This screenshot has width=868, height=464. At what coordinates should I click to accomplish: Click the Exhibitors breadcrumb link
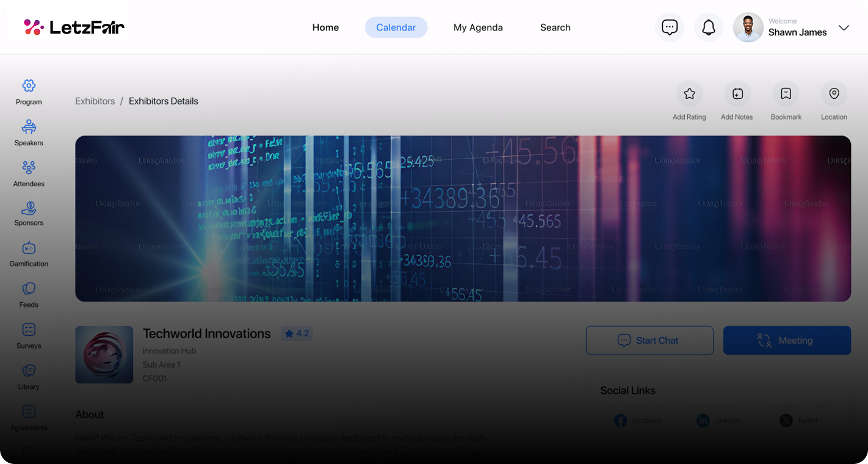click(95, 101)
